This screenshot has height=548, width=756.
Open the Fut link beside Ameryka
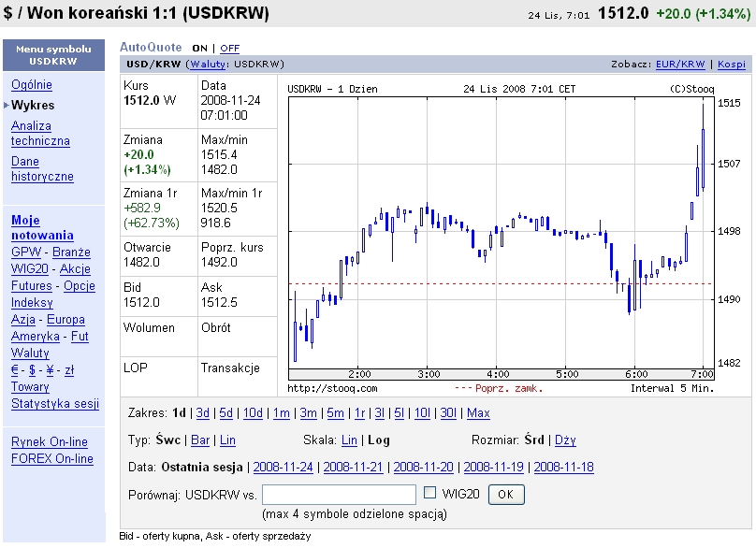[80, 337]
